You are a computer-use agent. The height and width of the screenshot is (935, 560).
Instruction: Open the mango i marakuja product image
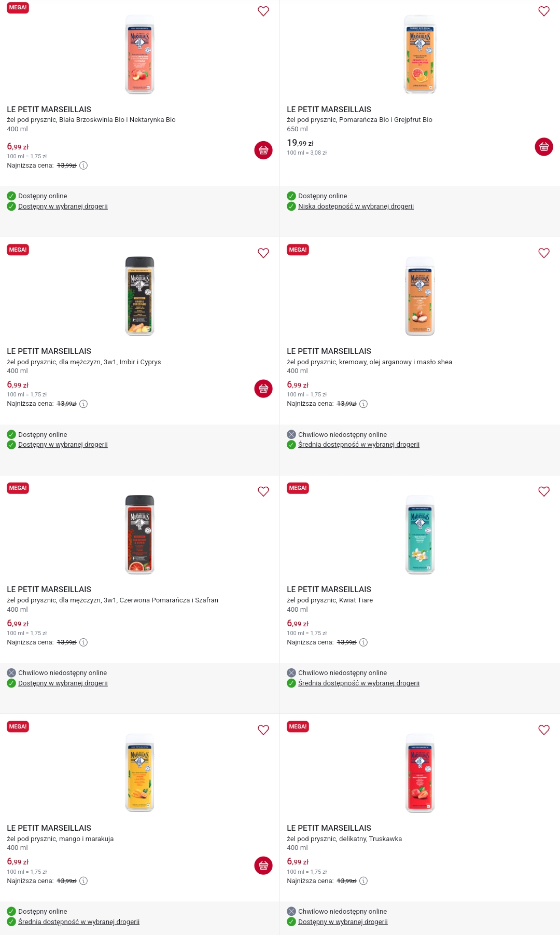click(x=140, y=773)
